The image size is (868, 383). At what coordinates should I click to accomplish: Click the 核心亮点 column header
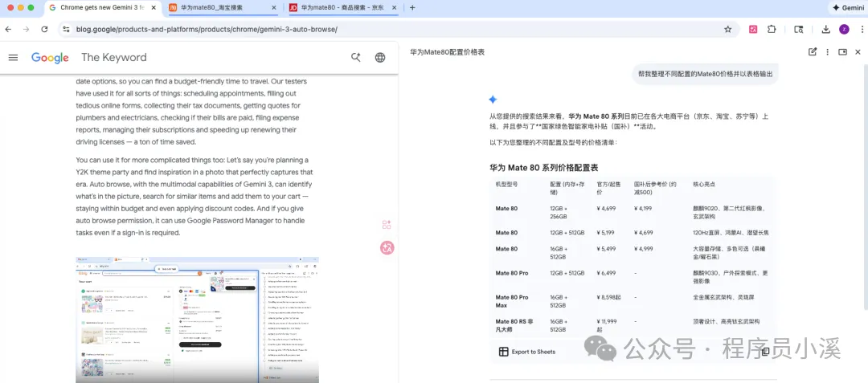point(704,184)
